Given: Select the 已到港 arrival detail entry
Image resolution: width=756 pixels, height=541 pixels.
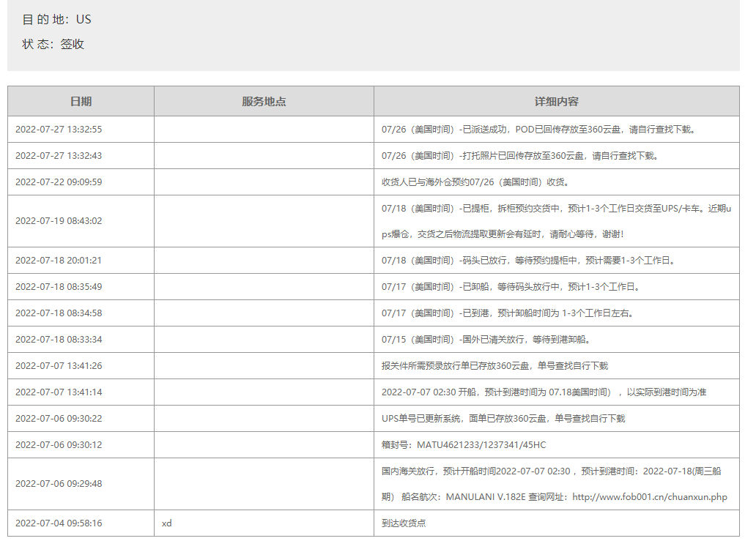Looking at the screenshot, I should pos(507,313).
